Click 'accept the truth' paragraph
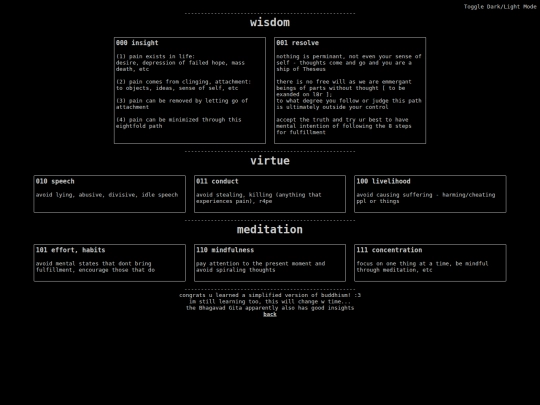Viewport: 540px width, 405px height. [344, 126]
